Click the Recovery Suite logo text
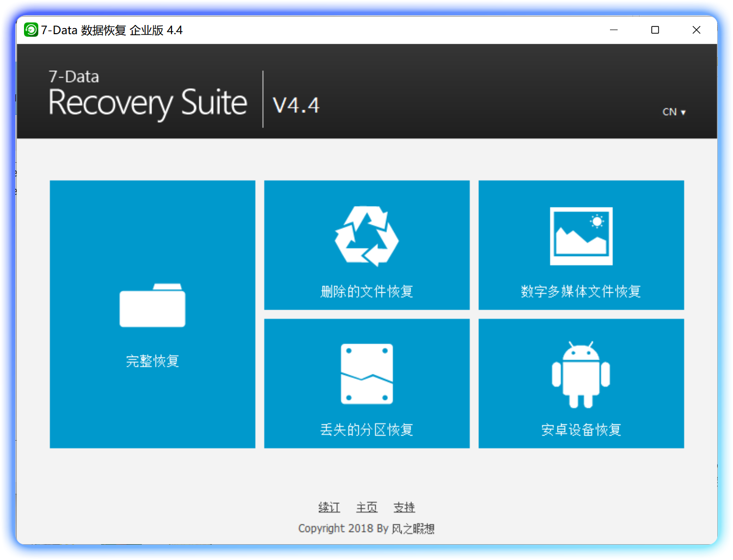Viewport: 733px width, 560px height. click(148, 104)
